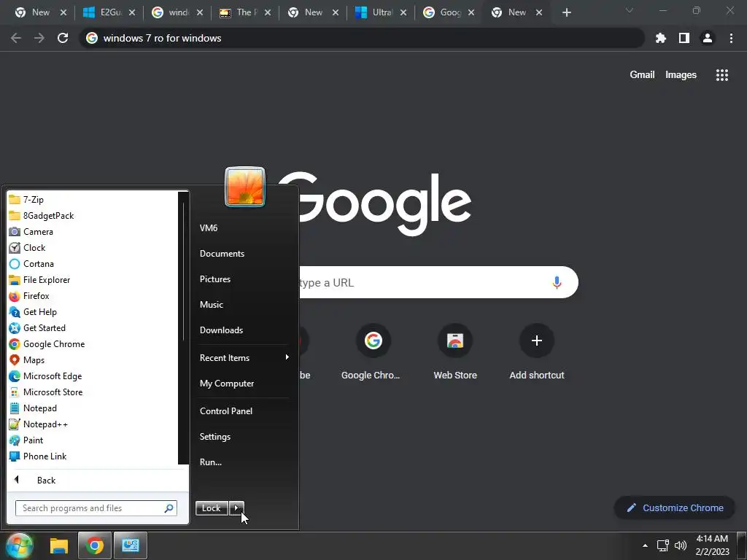Viewport: 747px width, 560px height.
Task: Open Cortana from the programs list
Action: point(32,264)
